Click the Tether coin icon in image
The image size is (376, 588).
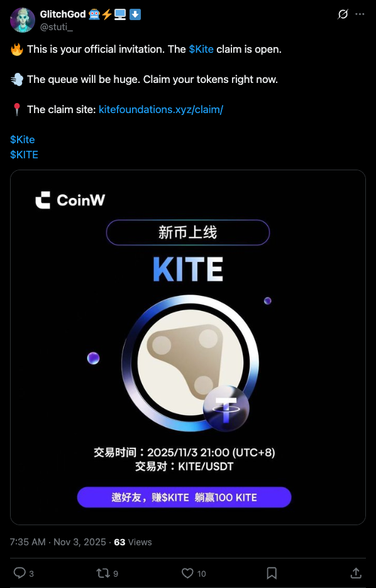click(226, 408)
